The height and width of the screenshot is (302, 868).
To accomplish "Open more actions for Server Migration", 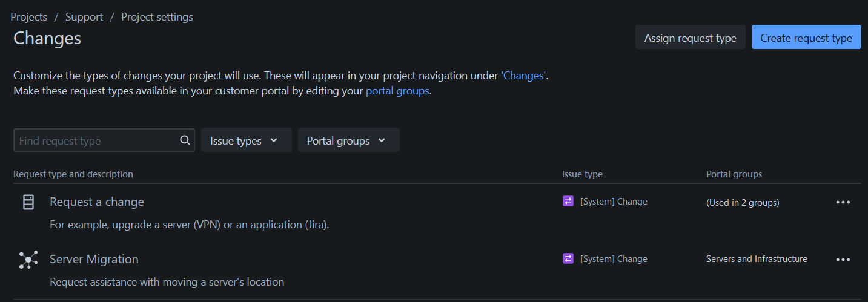I will 843,260.
